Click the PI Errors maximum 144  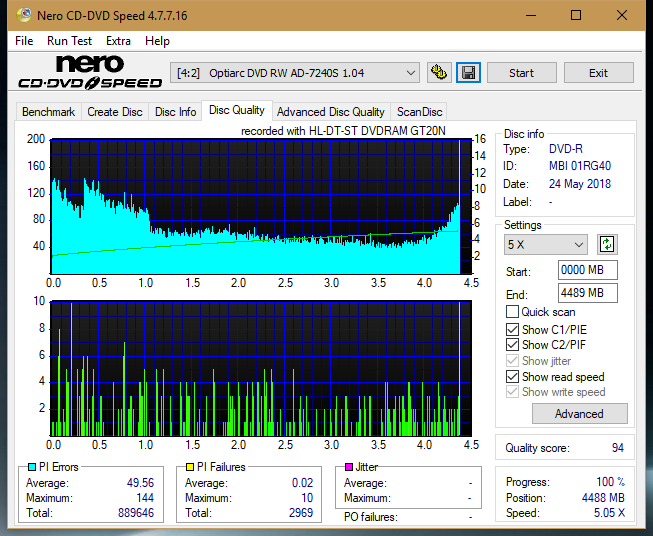click(145, 497)
